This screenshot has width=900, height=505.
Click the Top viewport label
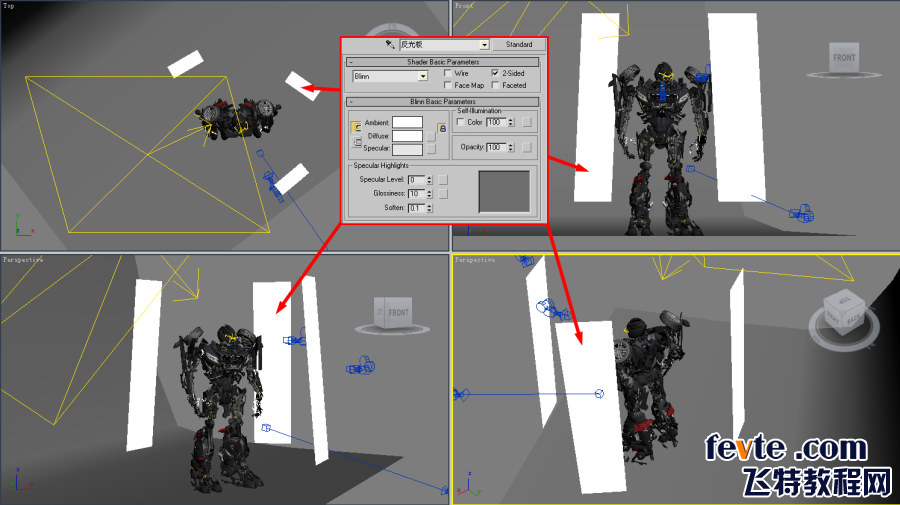pyautogui.click(x=9, y=6)
